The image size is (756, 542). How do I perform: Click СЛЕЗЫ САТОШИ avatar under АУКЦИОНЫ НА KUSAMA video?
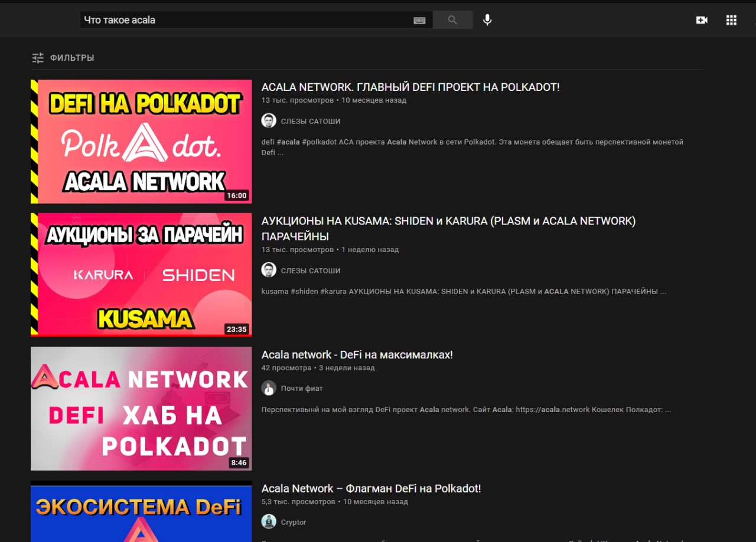coord(269,270)
